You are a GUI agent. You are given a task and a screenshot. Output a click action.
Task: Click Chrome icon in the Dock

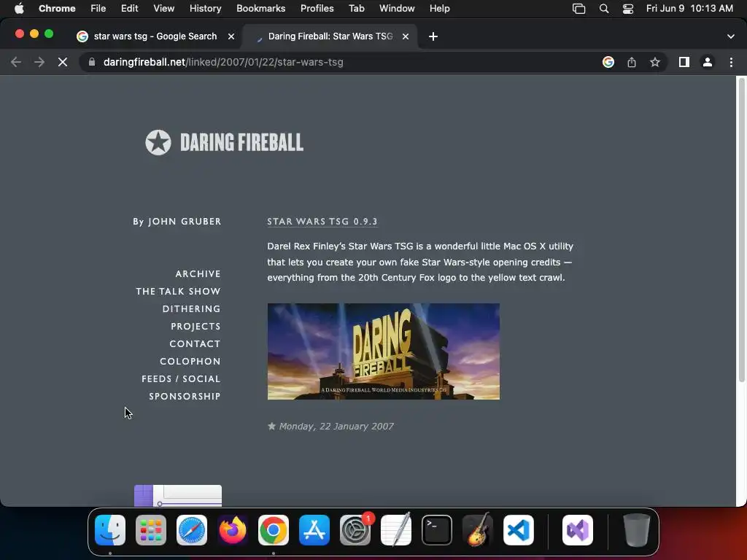click(x=274, y=530)
